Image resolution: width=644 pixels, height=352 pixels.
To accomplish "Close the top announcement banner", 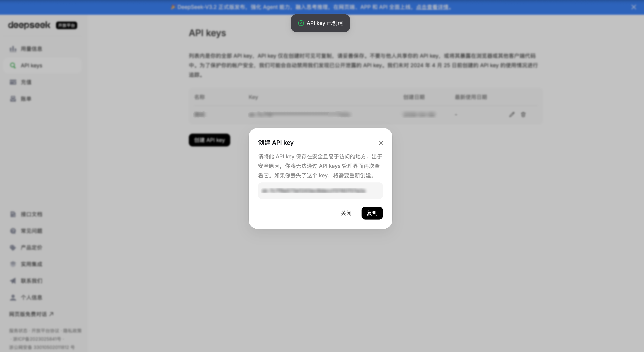I will 633,7.
